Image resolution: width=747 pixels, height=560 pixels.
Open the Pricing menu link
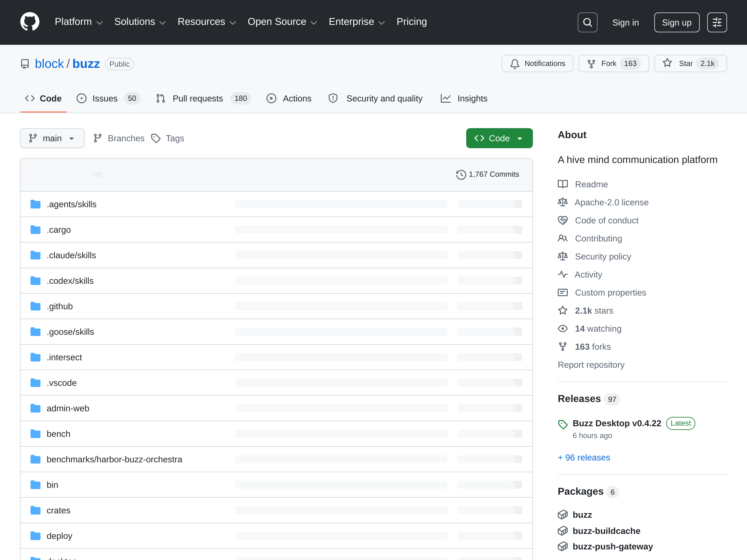(x=412, y=22)
